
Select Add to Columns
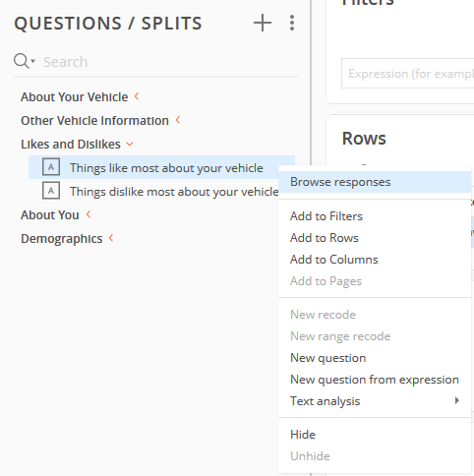point(334,260)
